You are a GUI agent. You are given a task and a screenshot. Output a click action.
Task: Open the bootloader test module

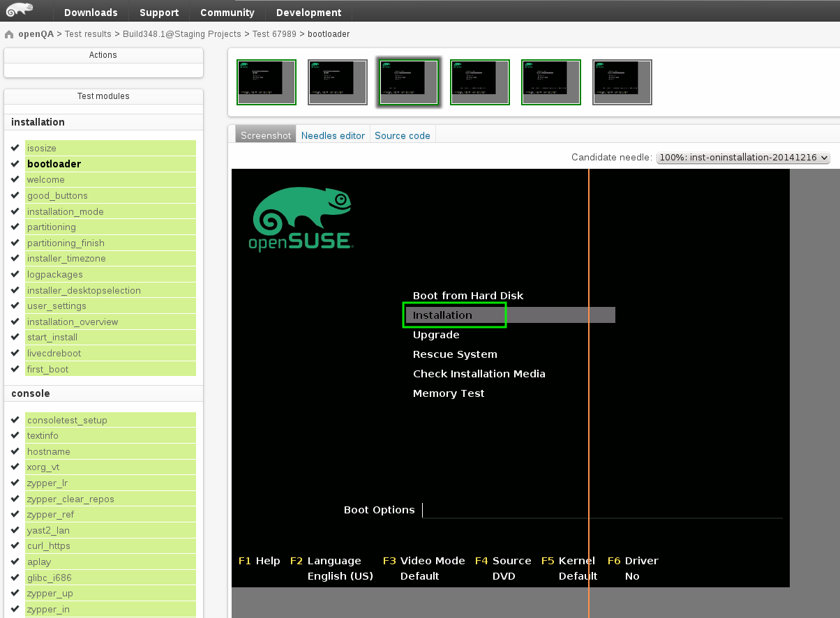point(110,164)
